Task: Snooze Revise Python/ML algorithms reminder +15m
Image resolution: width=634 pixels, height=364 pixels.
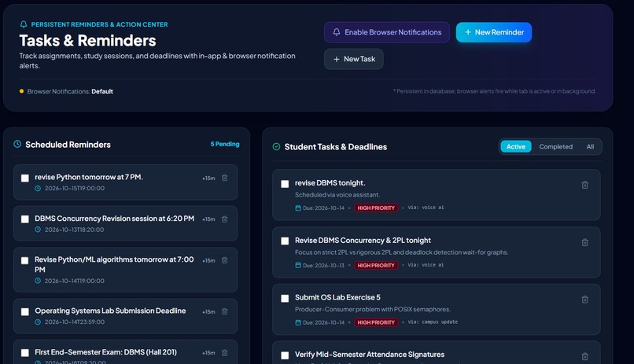Action: [x=208, y=260]
